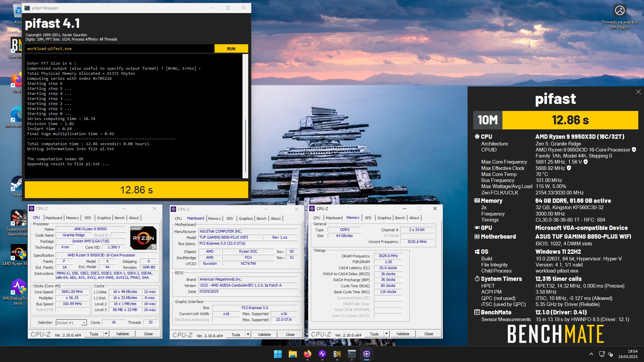Image resolution: width=644 pixels, height=362 pixels.
Task: Open About tab in third CPU-Z window
Action: tap(414, 218)
